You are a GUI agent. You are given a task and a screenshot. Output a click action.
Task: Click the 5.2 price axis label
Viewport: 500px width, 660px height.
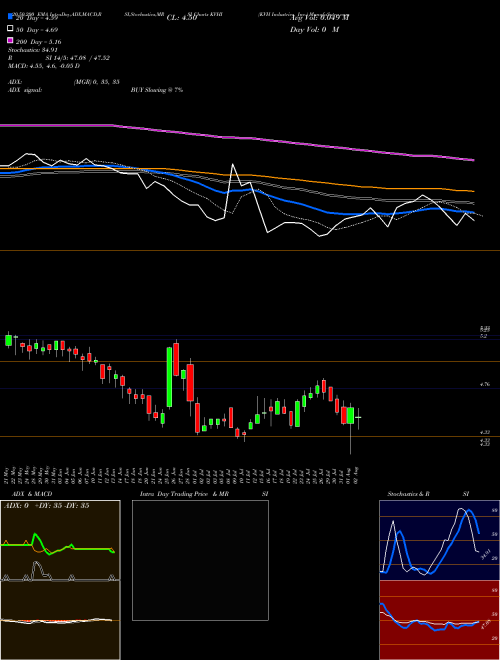(484, 336)
